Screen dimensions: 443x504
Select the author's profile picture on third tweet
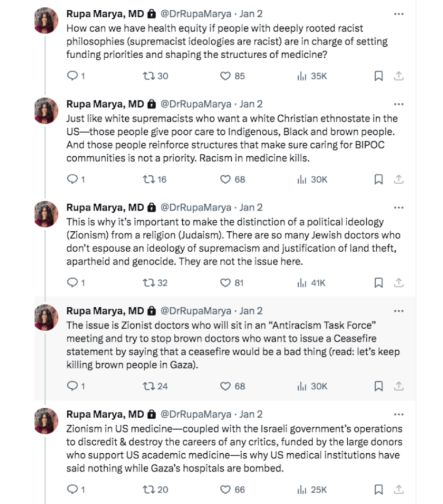45,212
